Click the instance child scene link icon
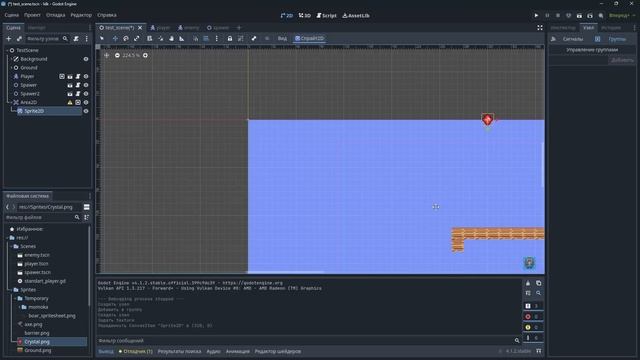Viewport: 640px width, 360px height. tap(19, 38)
